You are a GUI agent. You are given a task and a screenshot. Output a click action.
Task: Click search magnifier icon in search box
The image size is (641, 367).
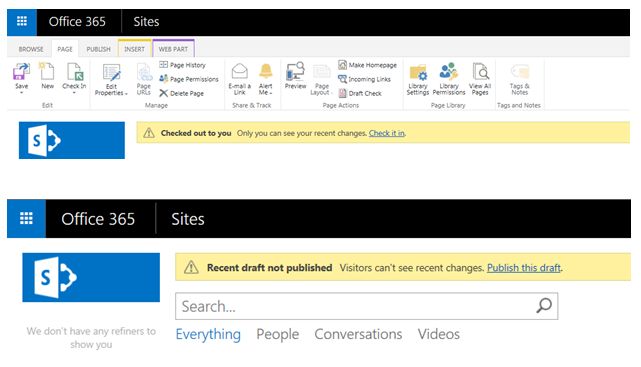click(x=544, y=306)
